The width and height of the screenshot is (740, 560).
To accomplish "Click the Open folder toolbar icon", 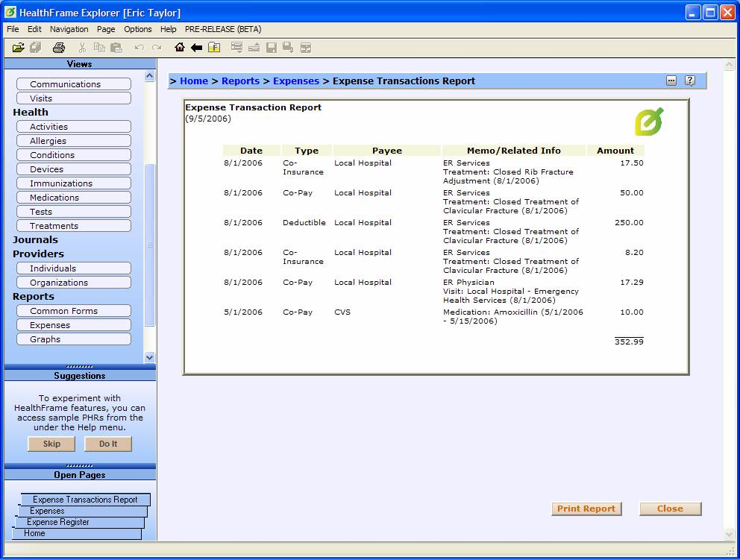I will coord(18,48).
